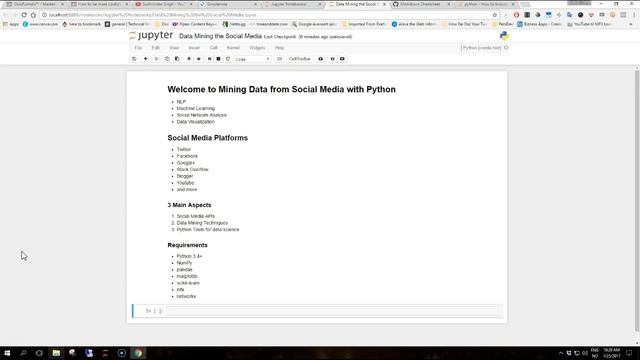Paste cells below icon in toolbar
Viewport: 640px width, 360px height.
(177, 59)
